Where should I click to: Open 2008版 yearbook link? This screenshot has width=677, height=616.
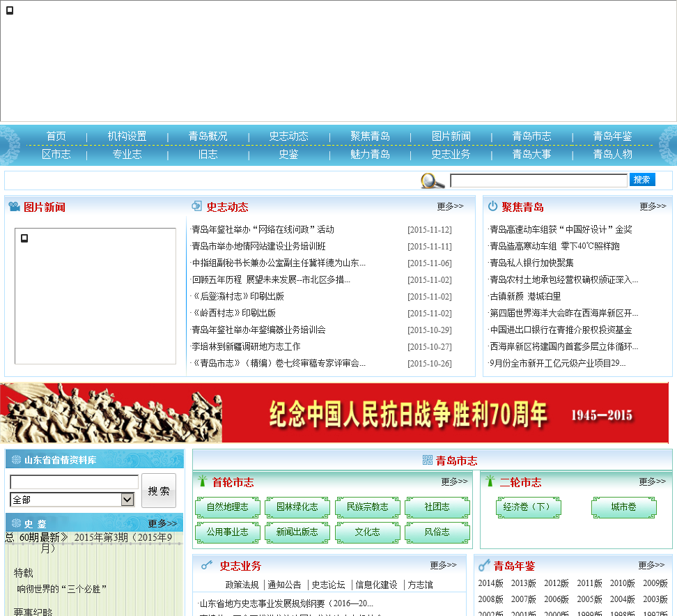pyautogui.click(x=490, y=599)
